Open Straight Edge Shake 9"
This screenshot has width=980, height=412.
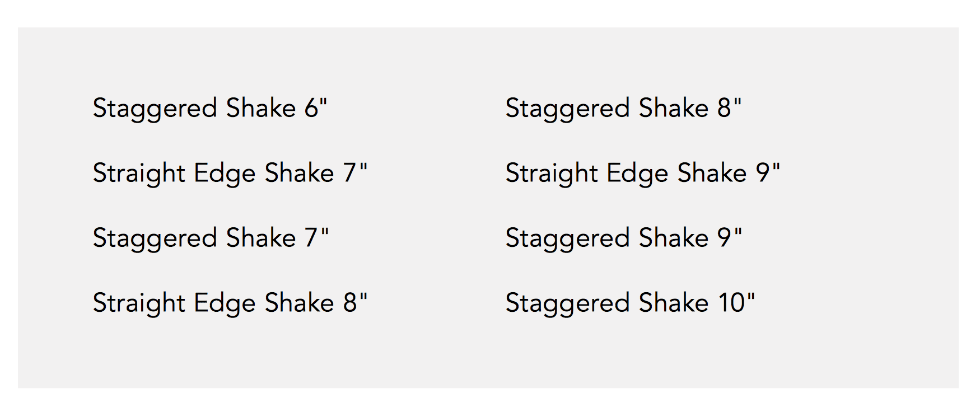click(x=642, y=173)
